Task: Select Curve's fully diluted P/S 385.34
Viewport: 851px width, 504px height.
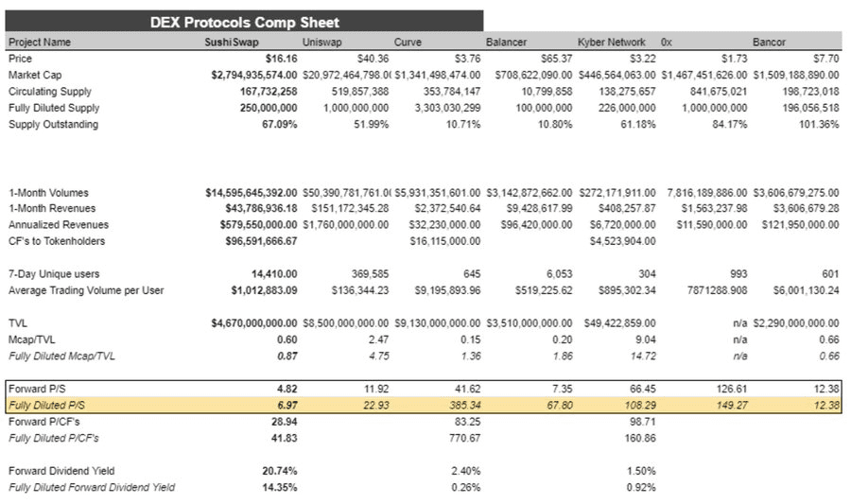Action: click(x=464, y=406)
